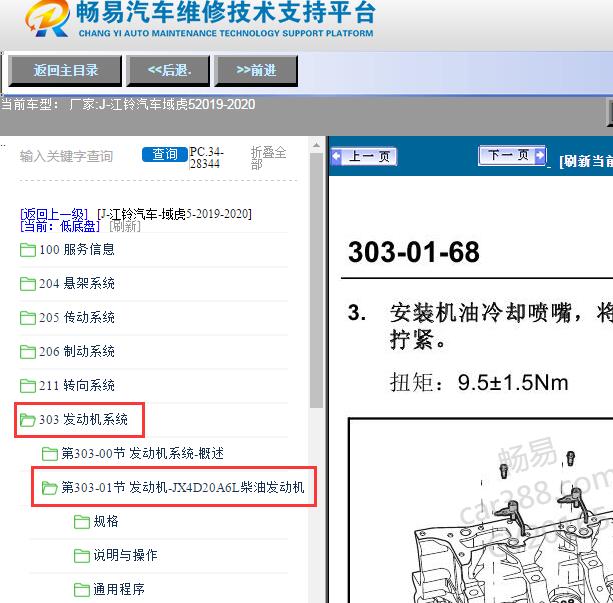The image size is (613, 603).
Task: Click the 返回主目录 button
Action: [65, 71]
